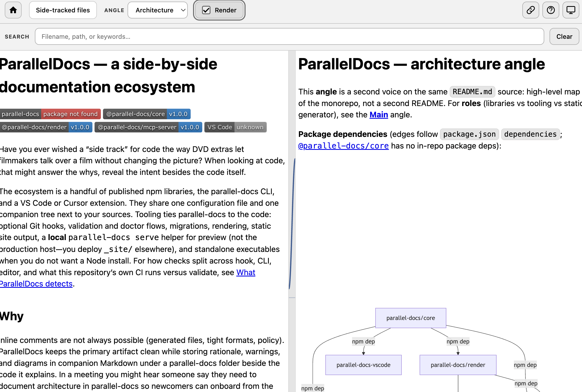
Task: Open Side-tracked files button
Action: tap(63, 10)
